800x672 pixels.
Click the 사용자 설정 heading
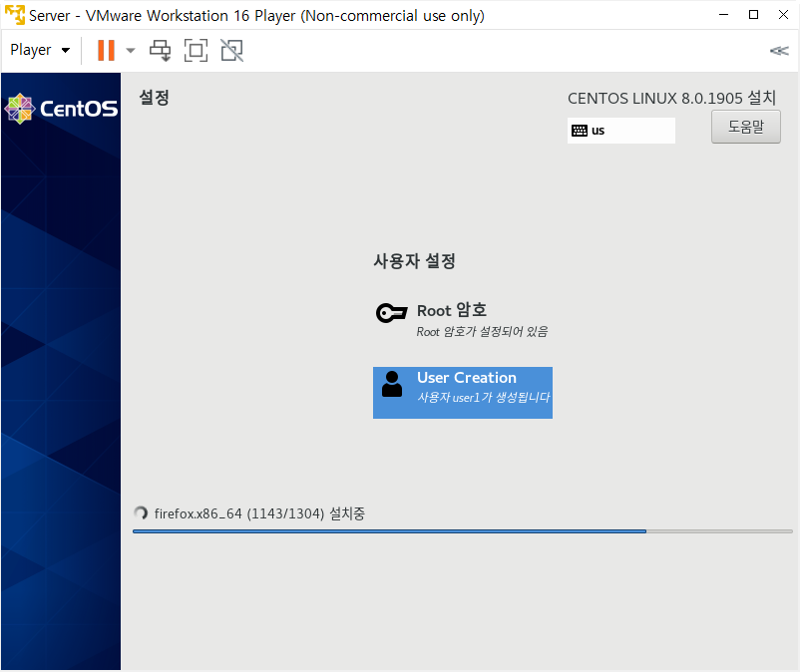click(414, 261)
